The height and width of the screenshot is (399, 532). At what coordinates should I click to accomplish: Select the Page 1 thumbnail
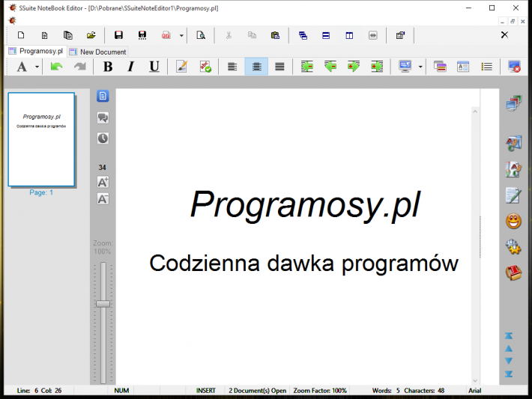point(41,139)
